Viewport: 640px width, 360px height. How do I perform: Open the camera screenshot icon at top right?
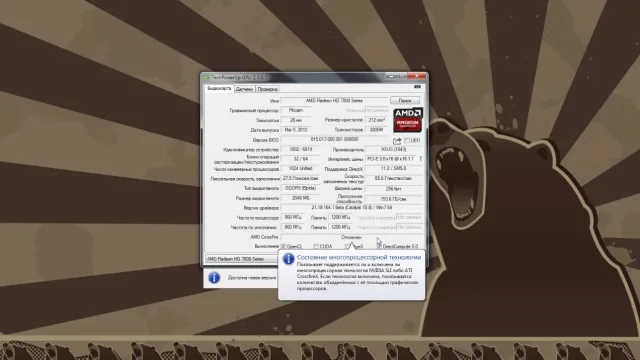(417, 87)
